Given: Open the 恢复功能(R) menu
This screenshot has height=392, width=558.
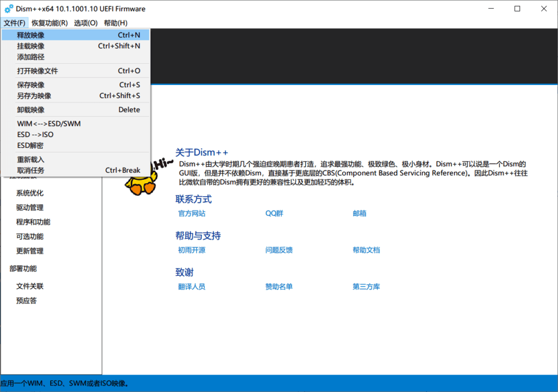Looking at the screenshot, I should click(50, 23).
